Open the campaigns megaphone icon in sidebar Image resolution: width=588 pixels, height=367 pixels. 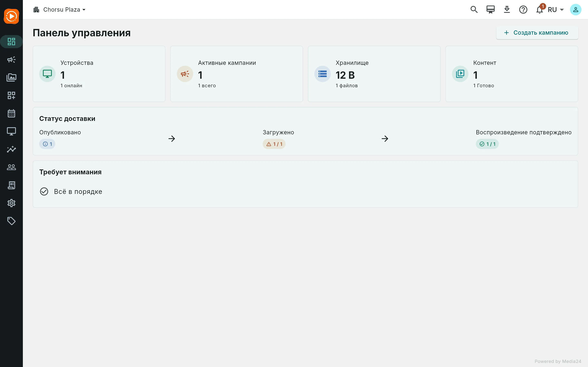pos(11,60)
